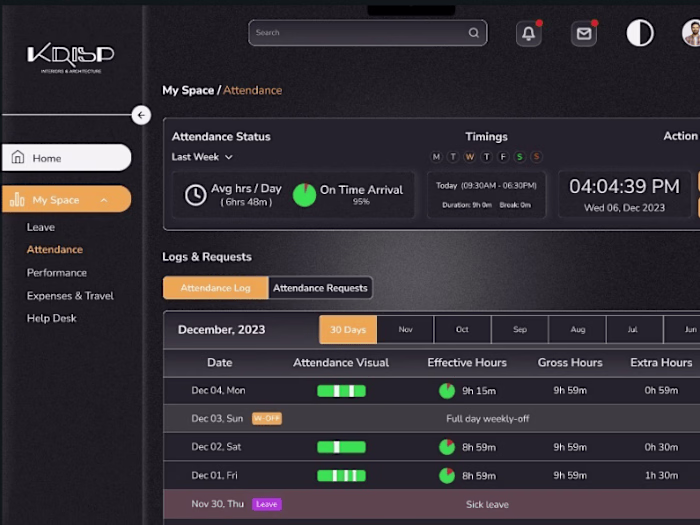700x525 pixels.
Task: Click Full day weekly-off text
Action: [488, 419]
